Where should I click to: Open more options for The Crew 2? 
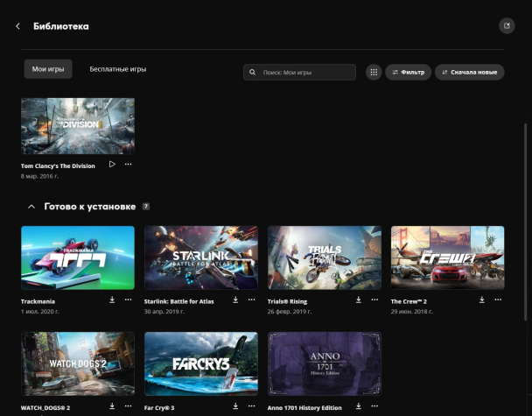tap(498, 300)
